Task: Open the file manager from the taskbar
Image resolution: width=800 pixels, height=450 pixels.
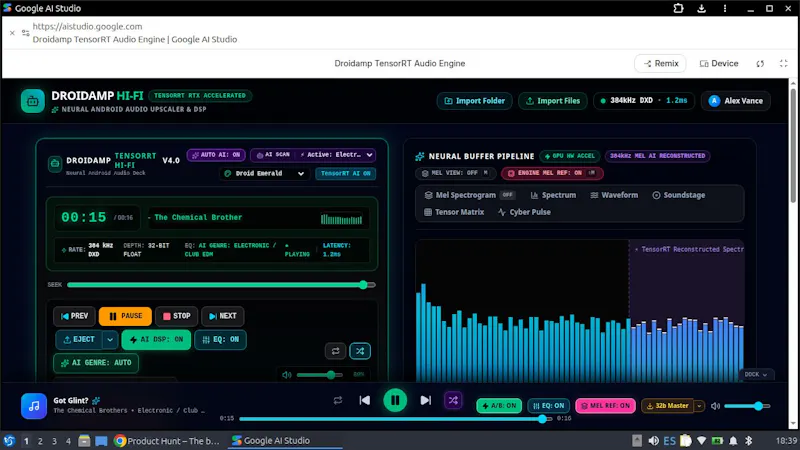Action: (84, 441)
